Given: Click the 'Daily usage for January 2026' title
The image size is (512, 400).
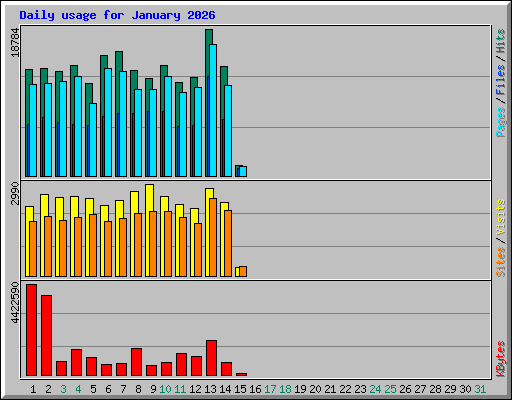Looking at the screenshot, I should tap(117, 15).
